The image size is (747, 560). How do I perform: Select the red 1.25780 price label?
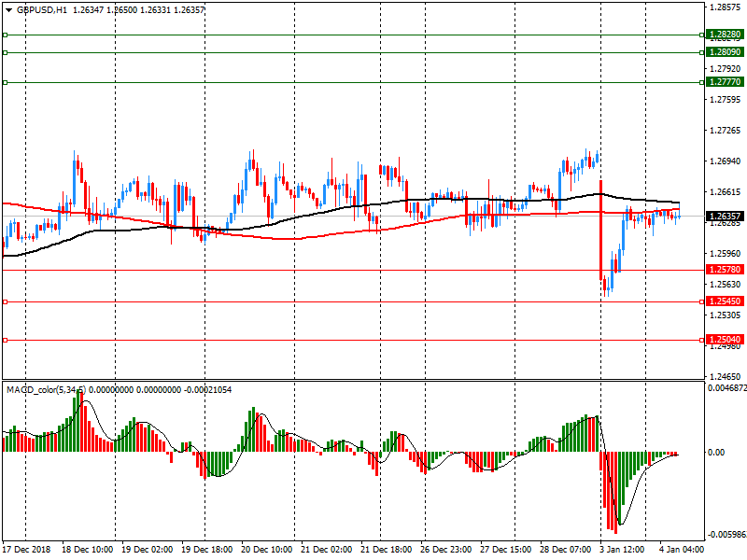(725, 270)
